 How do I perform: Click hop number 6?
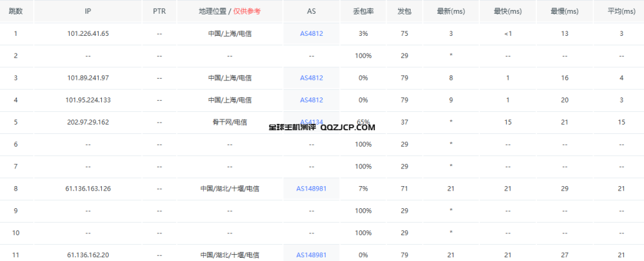click(x=16, y=144)
